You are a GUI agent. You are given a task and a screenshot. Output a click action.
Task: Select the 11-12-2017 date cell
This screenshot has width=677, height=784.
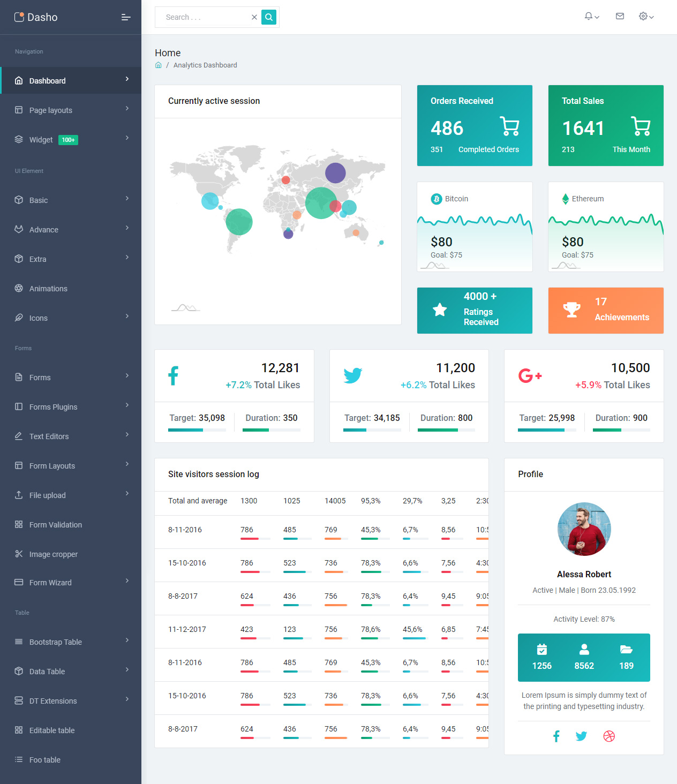[x=187, y=629]
